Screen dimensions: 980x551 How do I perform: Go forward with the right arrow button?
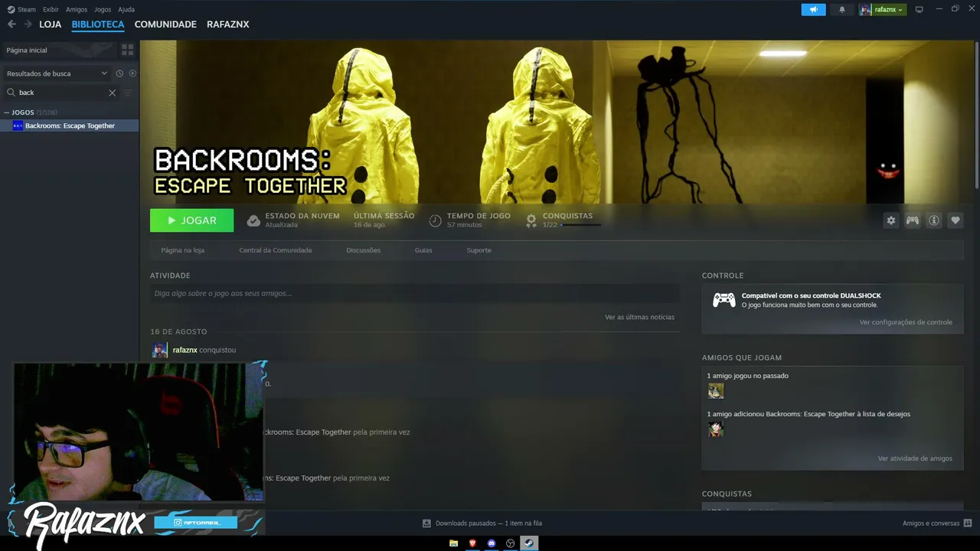tap(28, 24)
